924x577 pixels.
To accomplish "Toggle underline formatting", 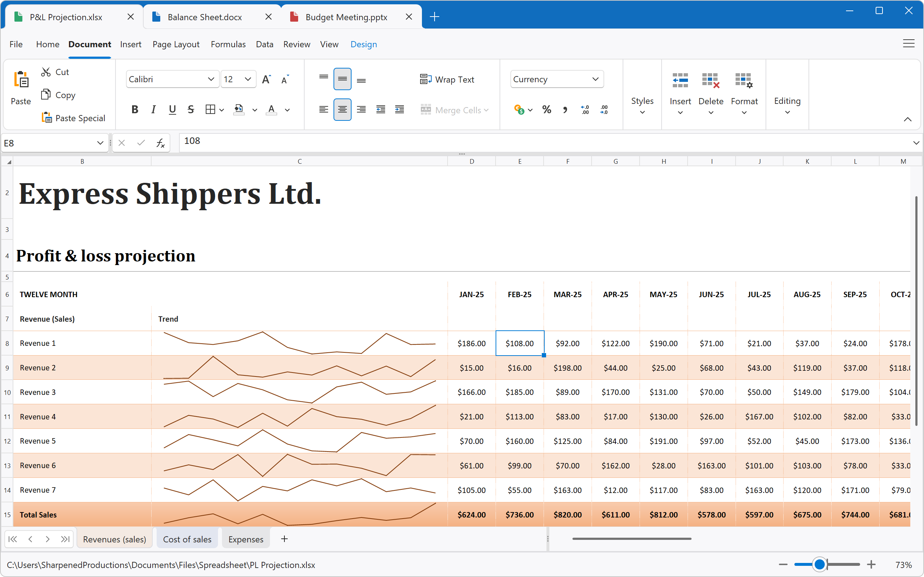I will (172, 110).
